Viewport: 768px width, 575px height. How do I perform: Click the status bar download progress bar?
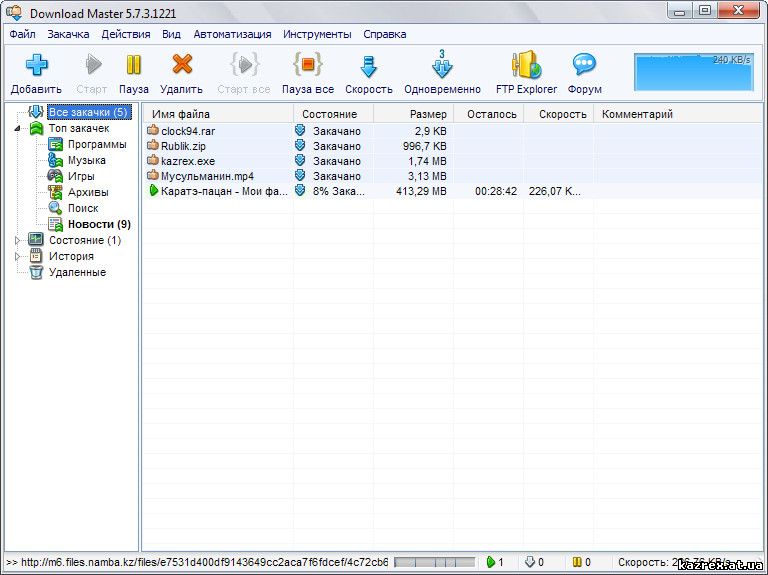click(x=434, y=562)
